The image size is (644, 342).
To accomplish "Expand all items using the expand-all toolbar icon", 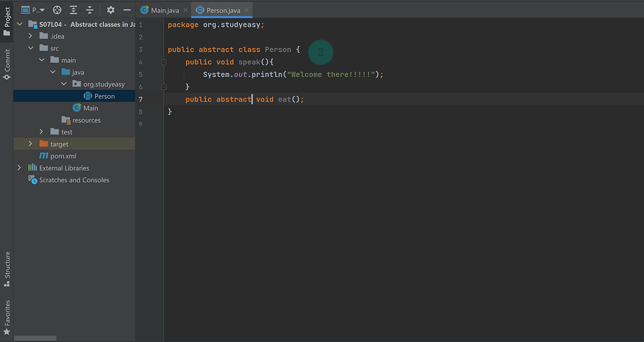I will tap(73, 9).
